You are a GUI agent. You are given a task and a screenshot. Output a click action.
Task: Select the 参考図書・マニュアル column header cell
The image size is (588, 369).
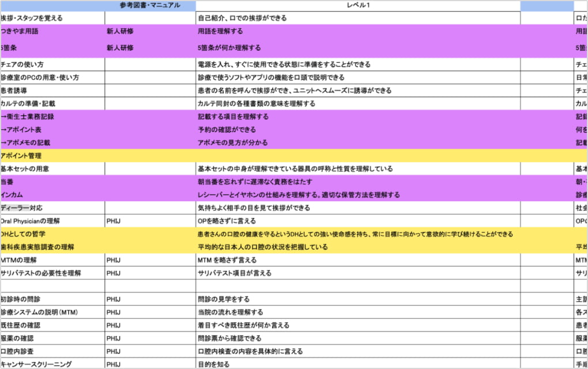150,5
